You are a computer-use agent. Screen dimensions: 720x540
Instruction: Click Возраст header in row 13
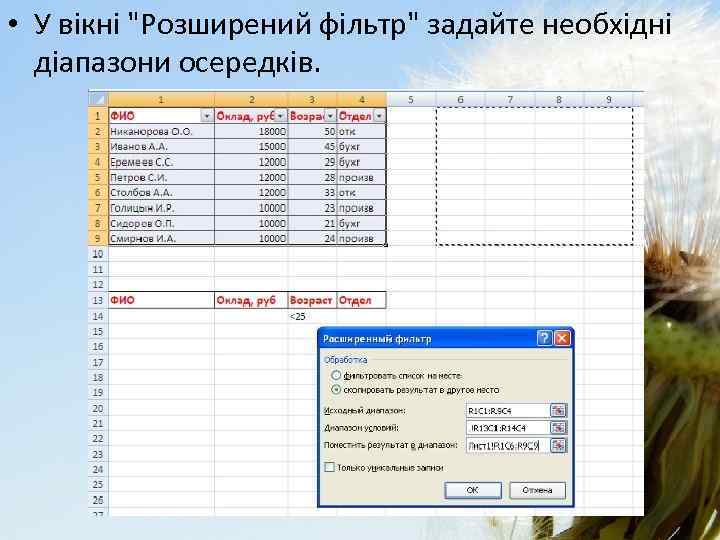[x=312, y=300]
